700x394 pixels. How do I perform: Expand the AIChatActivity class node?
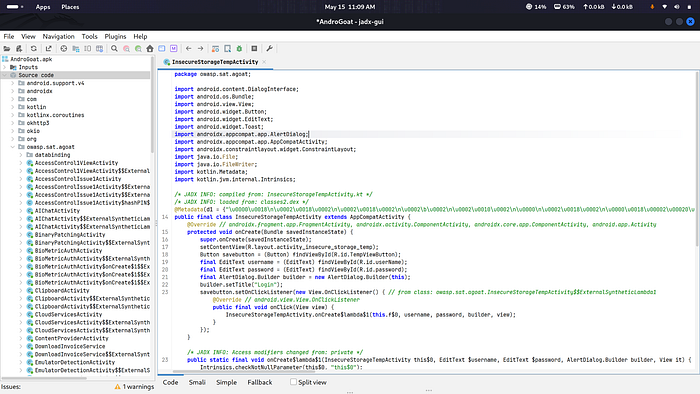21,211
